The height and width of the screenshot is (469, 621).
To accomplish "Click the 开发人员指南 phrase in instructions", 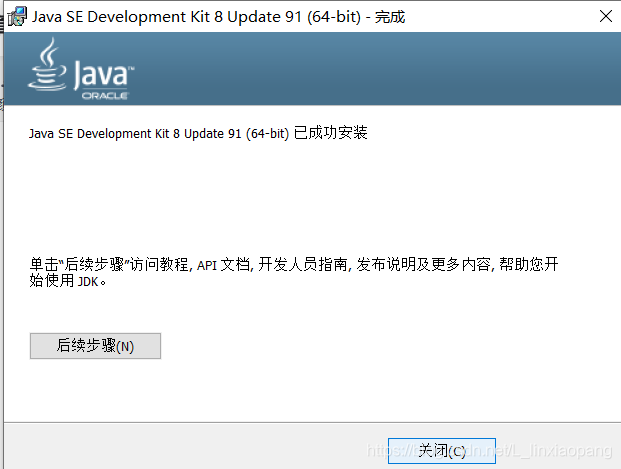I will click(303, 264).
